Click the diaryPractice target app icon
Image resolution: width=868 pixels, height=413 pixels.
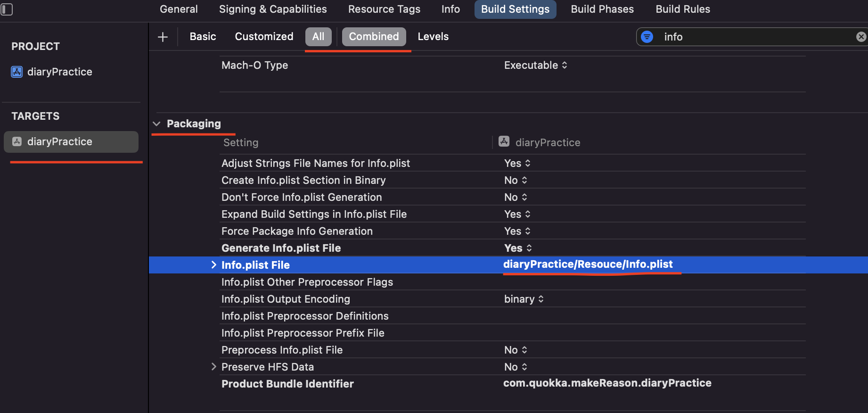pyautogui.click(x=17, y=141)
